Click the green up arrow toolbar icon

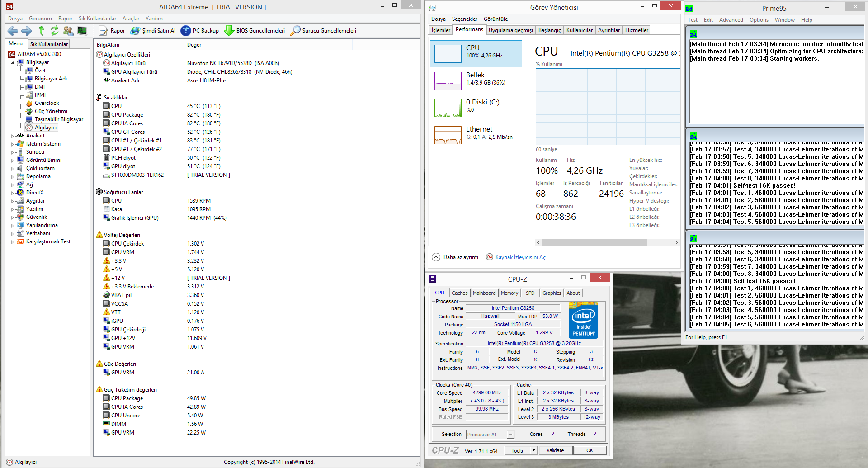click(41, 31)
